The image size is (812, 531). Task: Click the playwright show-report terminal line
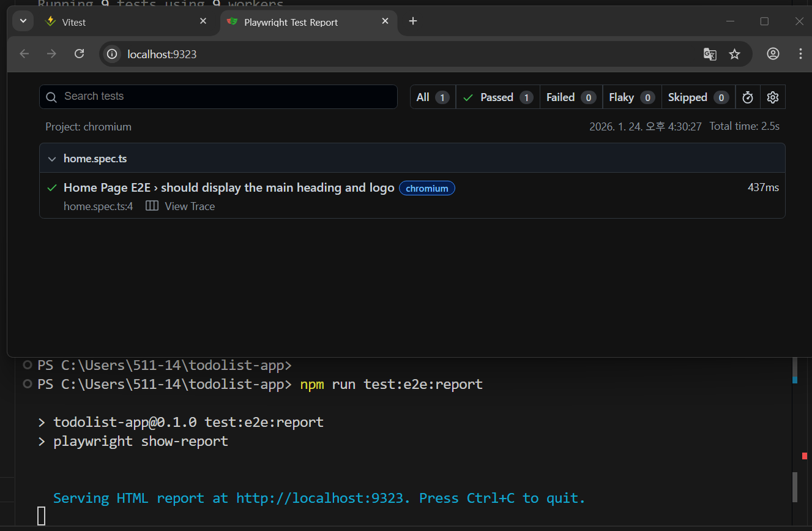[x=141, y=442]
